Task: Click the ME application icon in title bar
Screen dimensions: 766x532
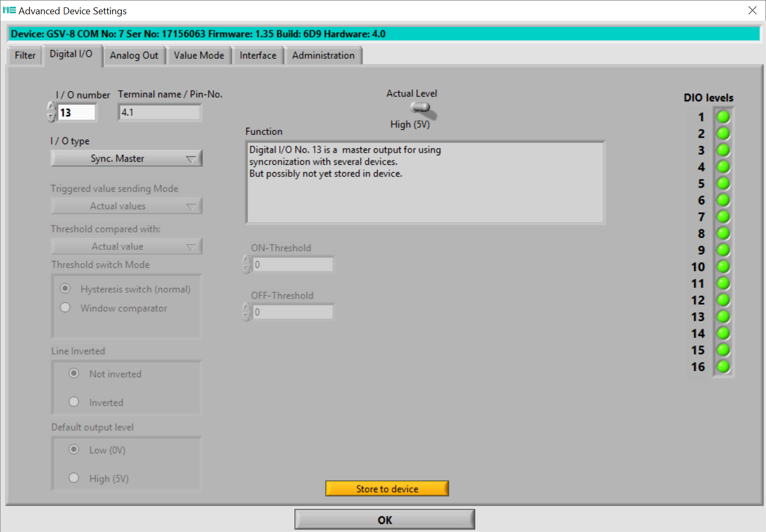Action: pos(9,11)
